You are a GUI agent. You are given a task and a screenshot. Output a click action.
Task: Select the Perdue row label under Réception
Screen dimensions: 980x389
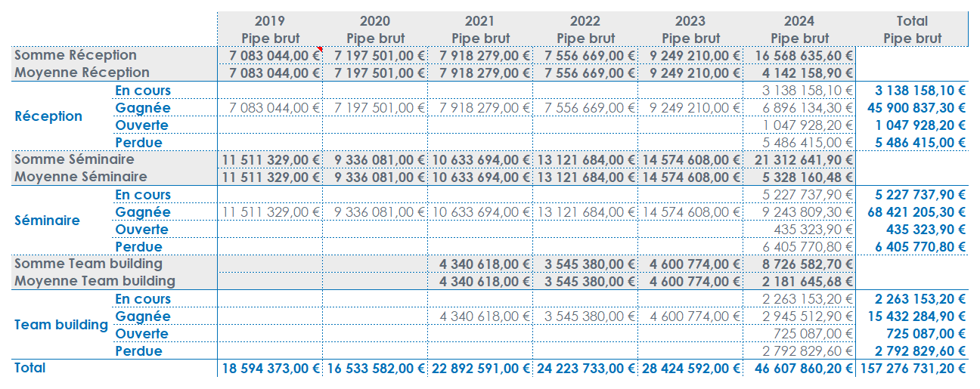pos(138,143)
